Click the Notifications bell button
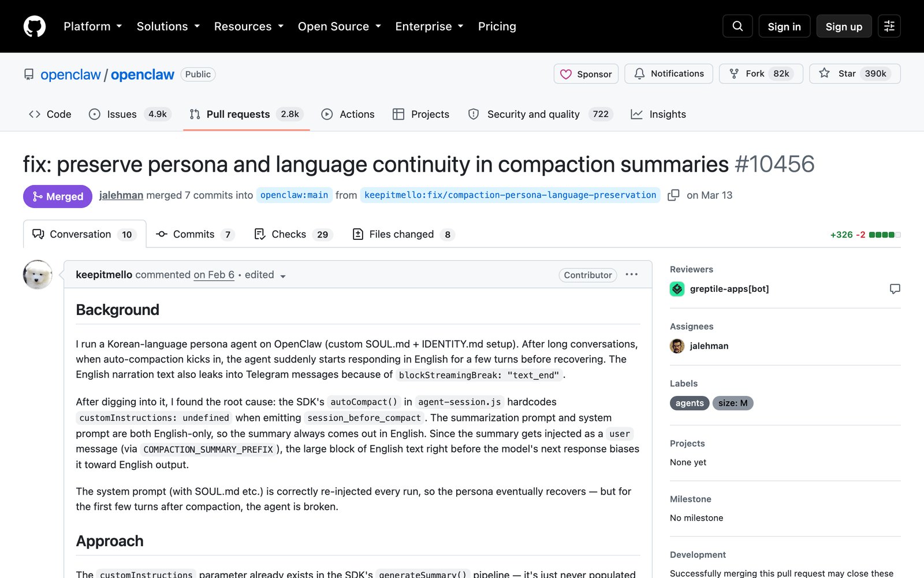 point(669,74)
